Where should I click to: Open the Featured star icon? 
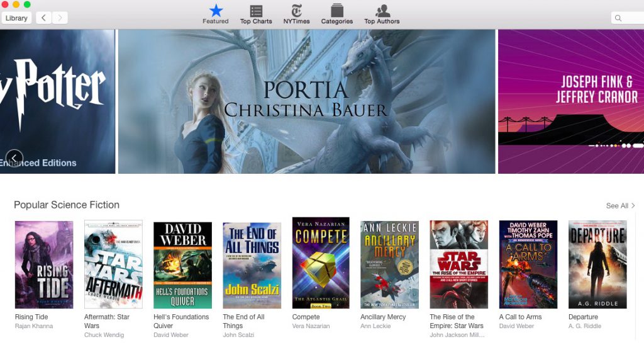216,10
